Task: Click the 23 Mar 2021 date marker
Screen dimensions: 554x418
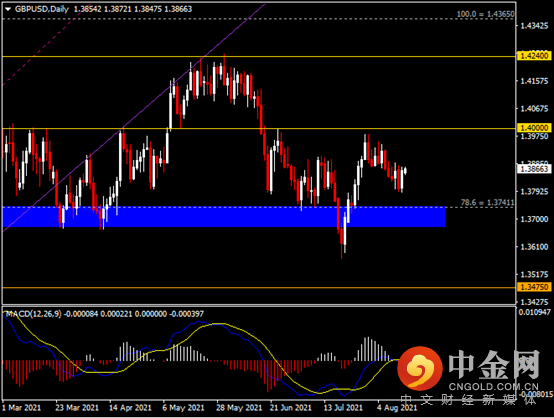Action: click(x=77, y=408)
